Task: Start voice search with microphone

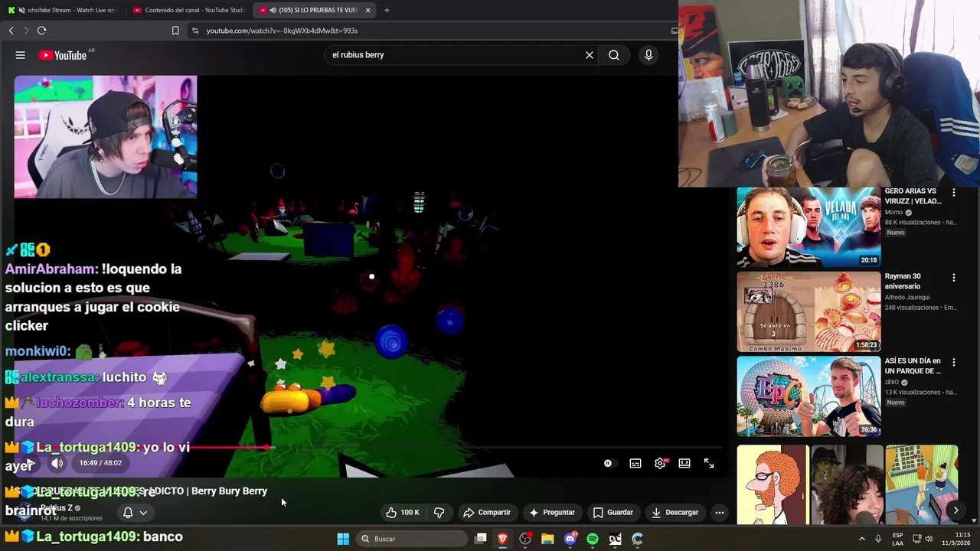Action: click(x=648, y=55)
